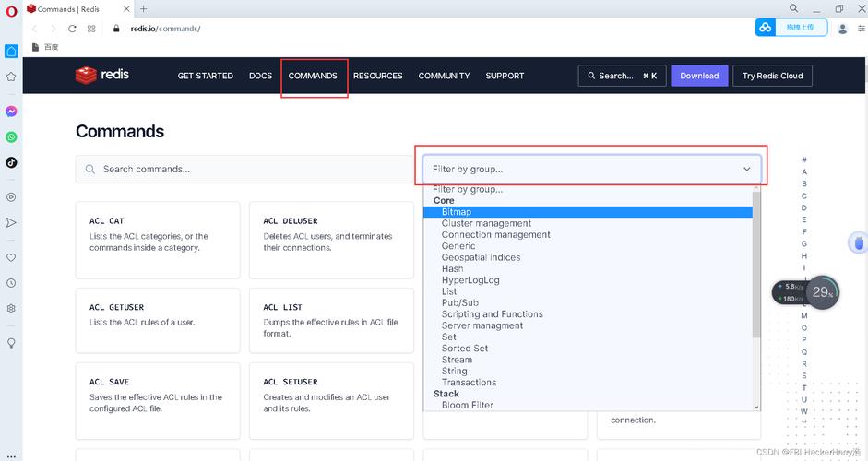Image resolution: width=868 pixels, height=461 pixels.
Task: Select Hash in the group list
Action: [588, 268]
